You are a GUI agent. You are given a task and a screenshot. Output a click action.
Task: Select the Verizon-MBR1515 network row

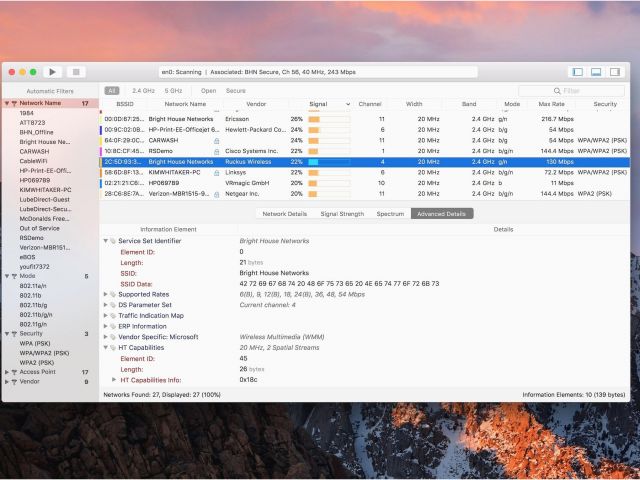pyautogui.click(x=364, y=194)
